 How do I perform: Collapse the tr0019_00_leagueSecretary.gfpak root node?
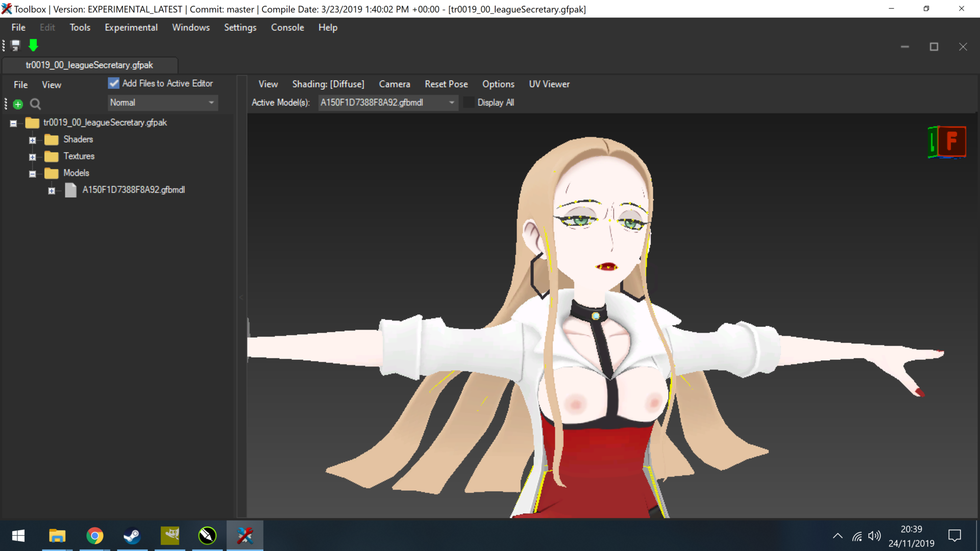13,123
